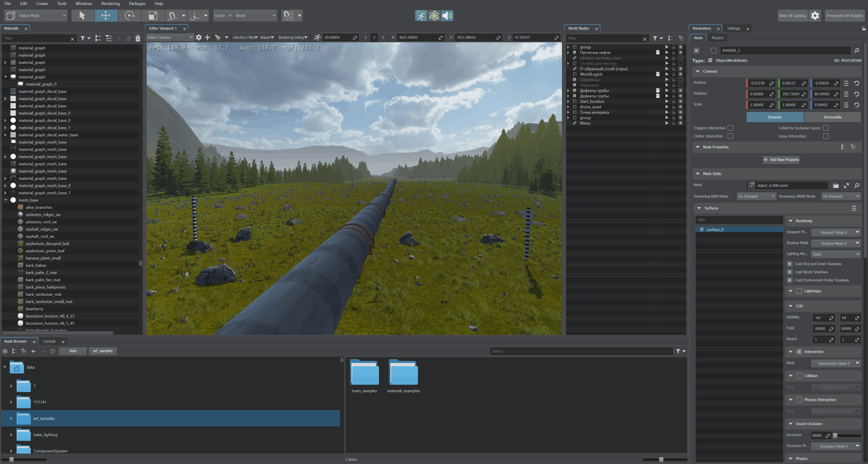Screen dimensions: 868x464
Task: Adjust the Sound Occlusion slider
Action: tap(835, 436)
